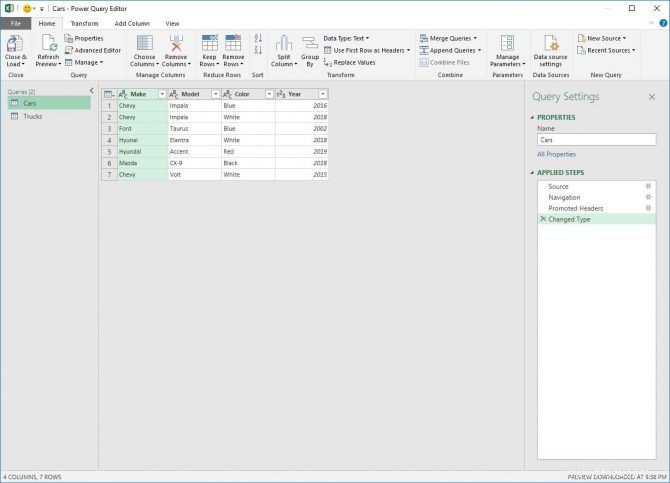Sort ascending using the A-Z icon

[258, 38]
